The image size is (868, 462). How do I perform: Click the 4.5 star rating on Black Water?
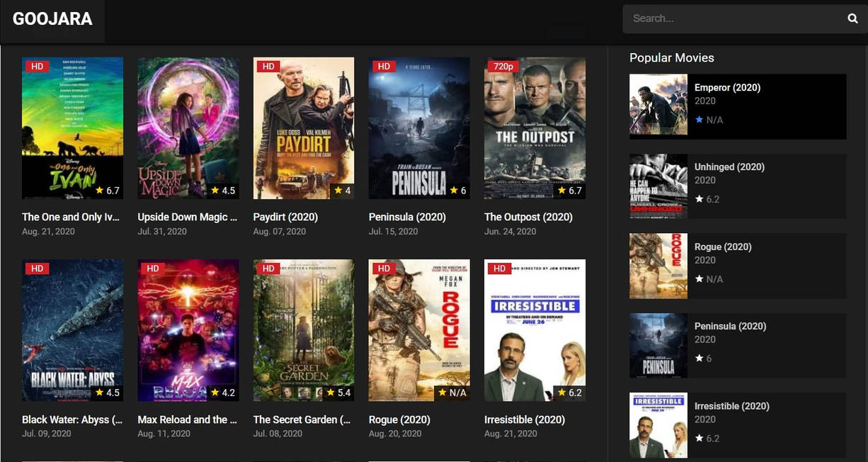(x=108, y=393)
